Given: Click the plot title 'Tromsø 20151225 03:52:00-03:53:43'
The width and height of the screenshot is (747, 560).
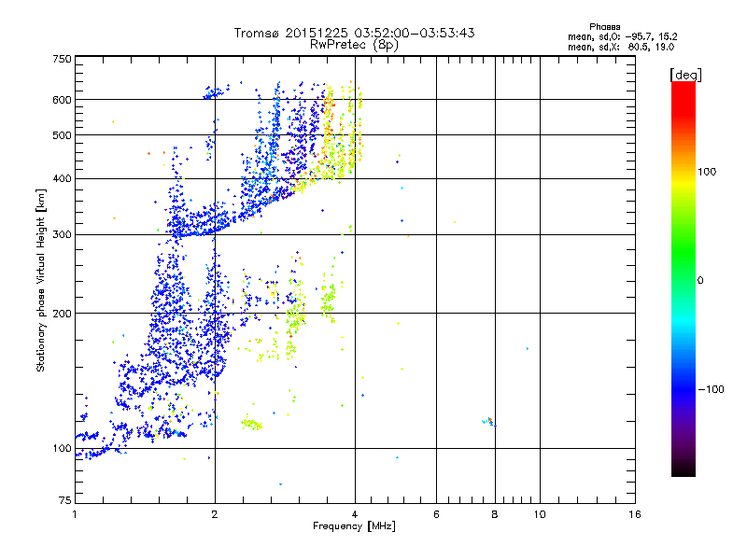Looking at the screenshot, I should (354, 33).
